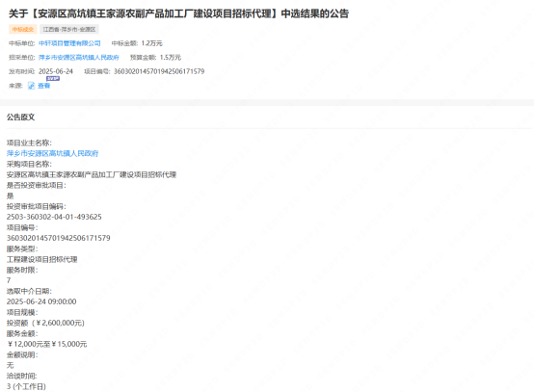This screenshot has width=534, height=392.
Task: Open project owner link under 项目业主名称
Action: [52, 153]
